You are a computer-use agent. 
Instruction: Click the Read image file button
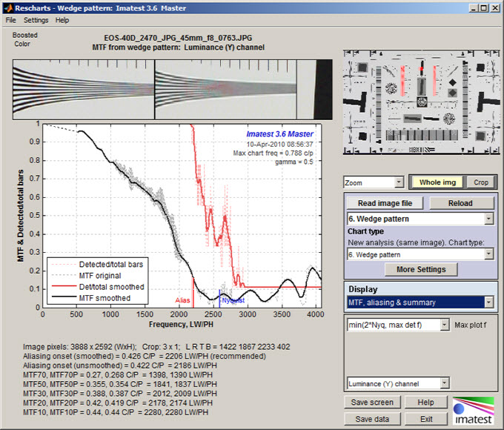coord(385,203)
